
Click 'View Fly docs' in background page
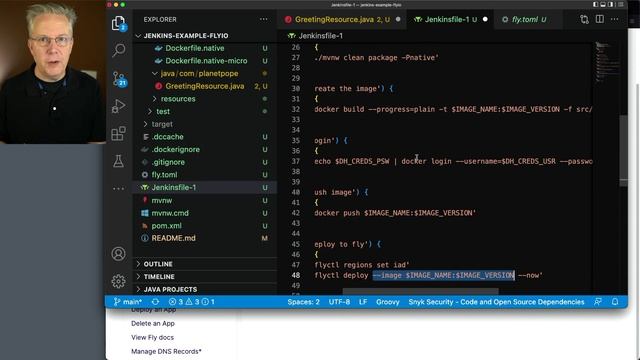point(152,338)
